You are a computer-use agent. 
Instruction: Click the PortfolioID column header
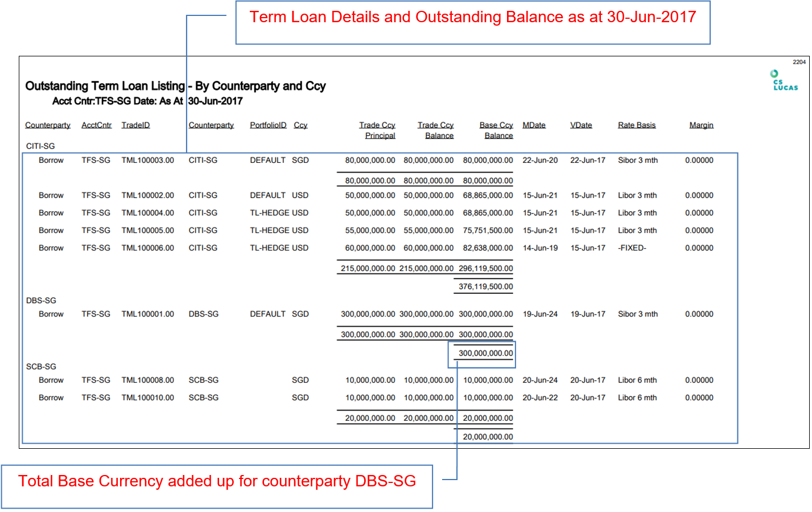[x=267, y=125]
